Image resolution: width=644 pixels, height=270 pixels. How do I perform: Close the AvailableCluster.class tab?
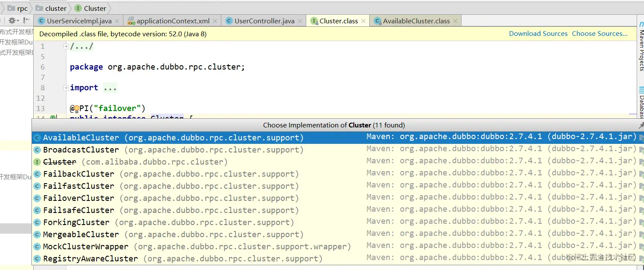(455, 21)
